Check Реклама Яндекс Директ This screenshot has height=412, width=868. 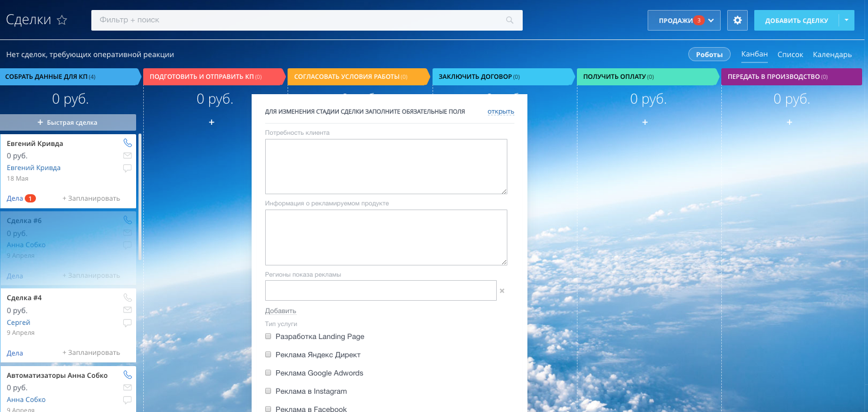269,355
